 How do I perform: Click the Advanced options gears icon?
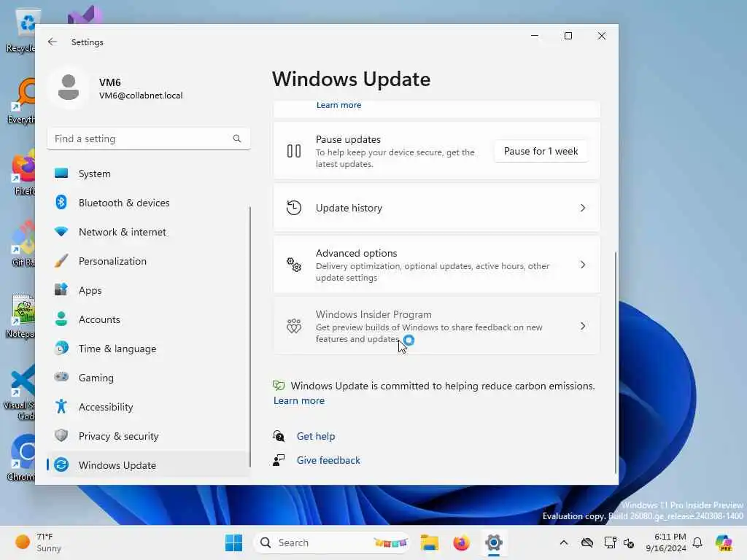tap(294, 265)
